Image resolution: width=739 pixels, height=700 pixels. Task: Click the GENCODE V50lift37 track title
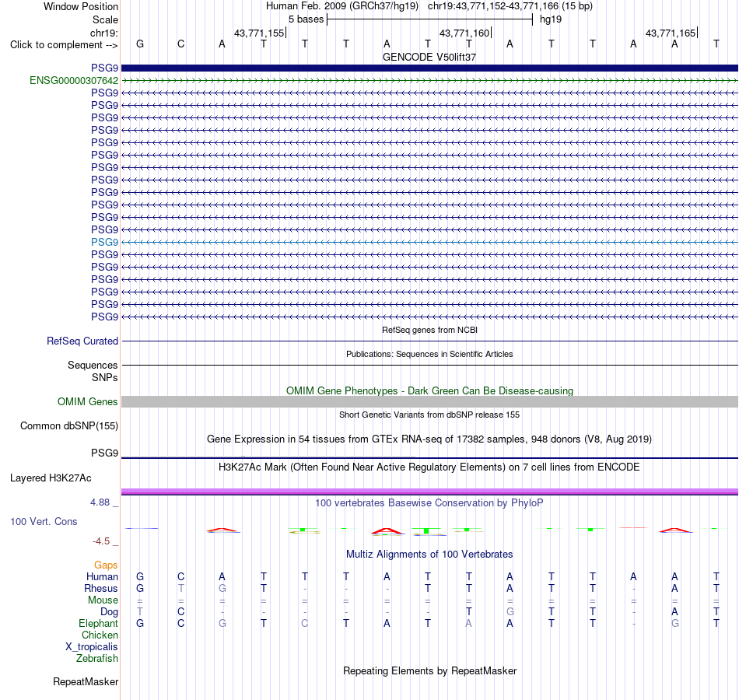429,57
